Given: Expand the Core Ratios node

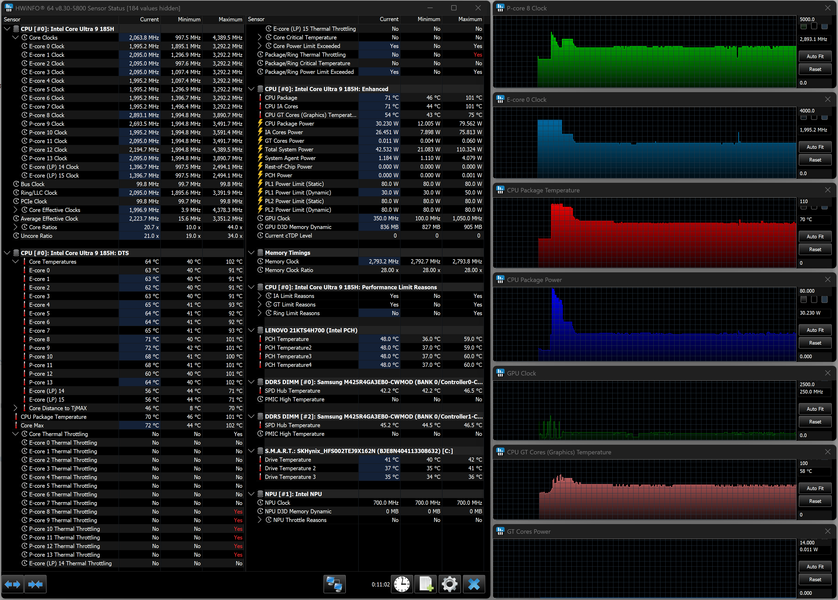Looking at the screenshot, I should coord(15,227).
